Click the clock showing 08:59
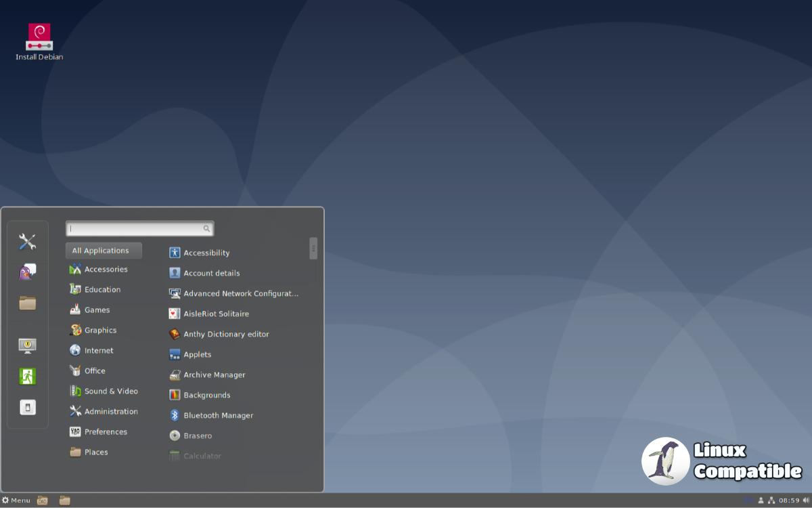This screenshot has width=812, height=508. coord(789,501)
